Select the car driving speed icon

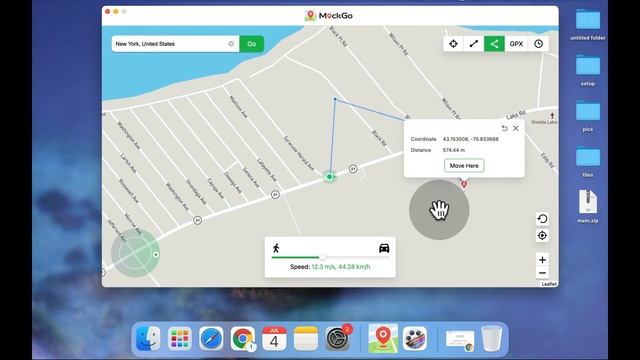coord(384,248)
